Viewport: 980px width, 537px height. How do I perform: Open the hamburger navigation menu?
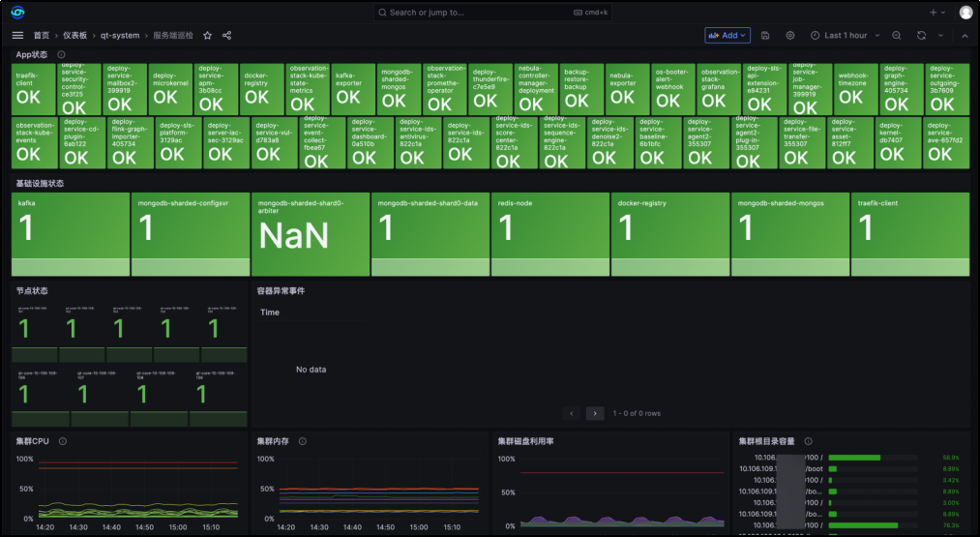point(17,36)
